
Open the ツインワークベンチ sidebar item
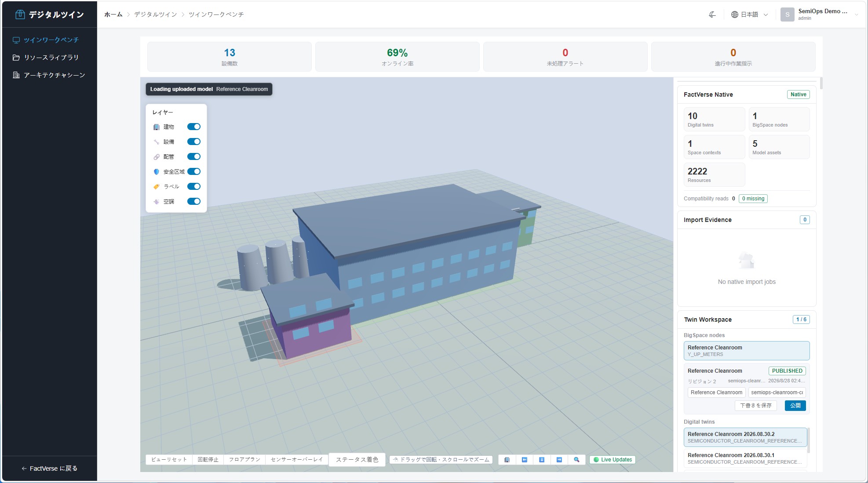click(50, 40)
